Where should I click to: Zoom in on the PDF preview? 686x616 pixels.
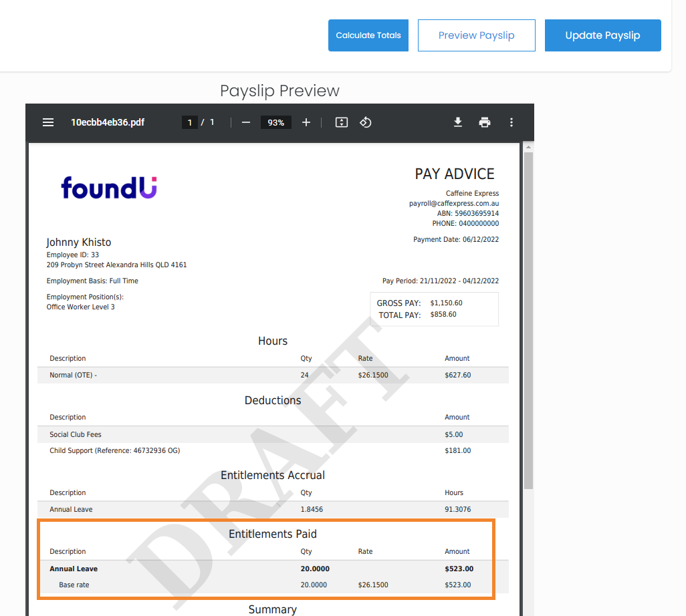pos(306,122)
